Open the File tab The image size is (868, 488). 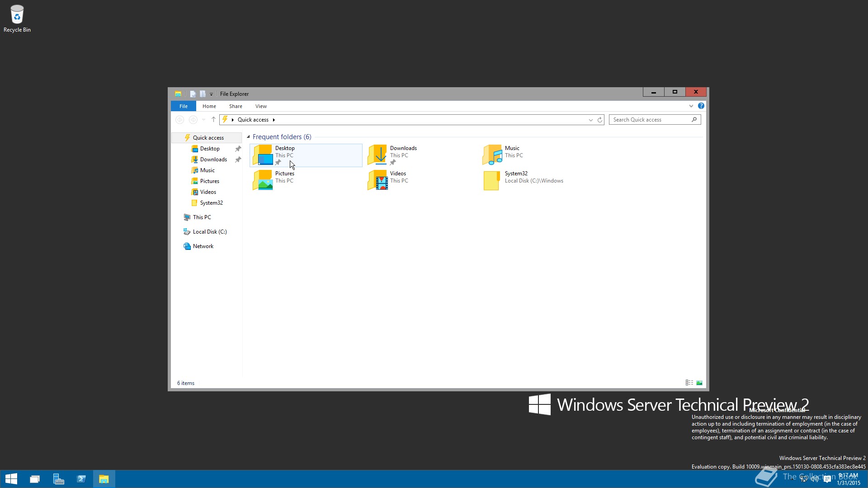click(184, 106)
